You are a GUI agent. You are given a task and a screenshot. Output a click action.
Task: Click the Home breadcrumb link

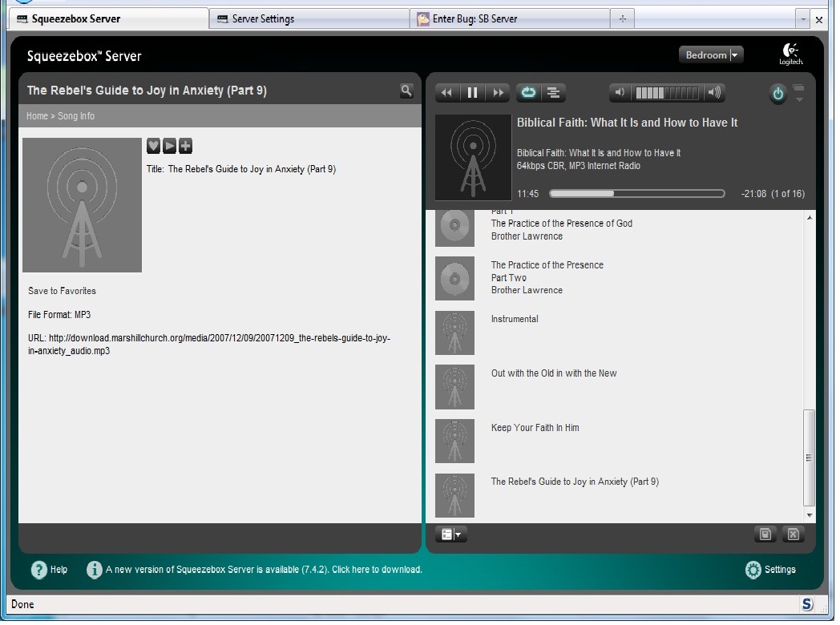pyautogui.click(x=37, y=116)
